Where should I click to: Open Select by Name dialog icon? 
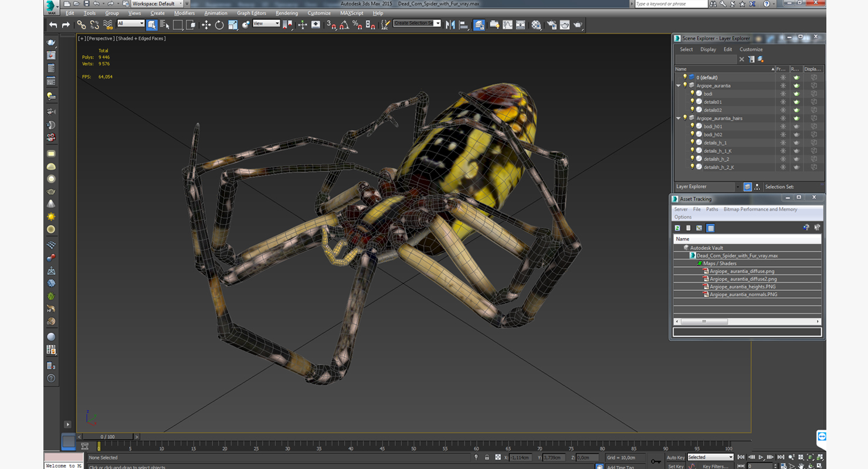click(165, 25)
